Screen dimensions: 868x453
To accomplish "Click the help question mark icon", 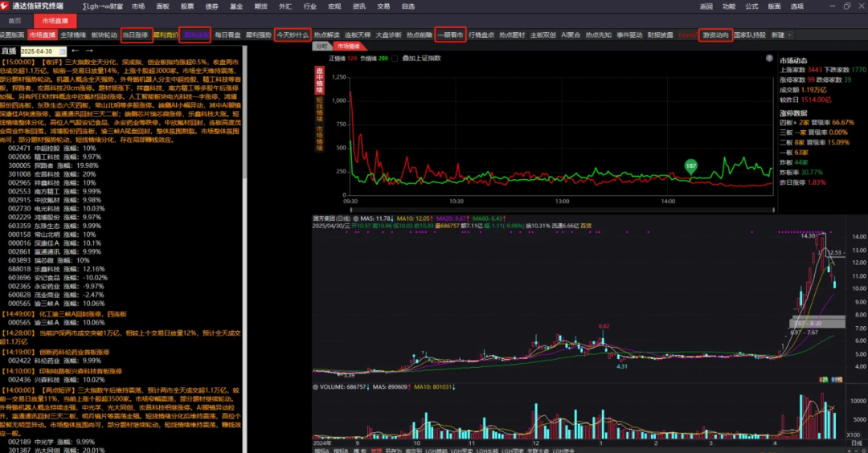I will [x=769, y=58].
